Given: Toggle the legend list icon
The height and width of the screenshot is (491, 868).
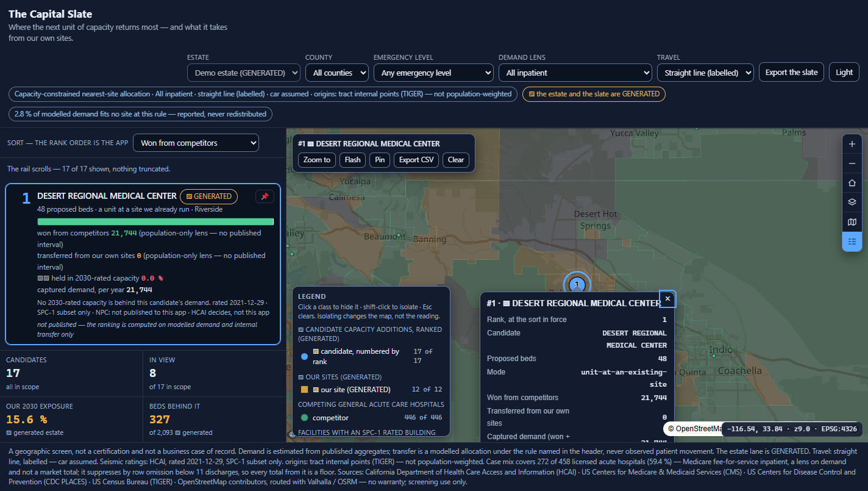Looking at the screenshot, I should tap(852, 242).
